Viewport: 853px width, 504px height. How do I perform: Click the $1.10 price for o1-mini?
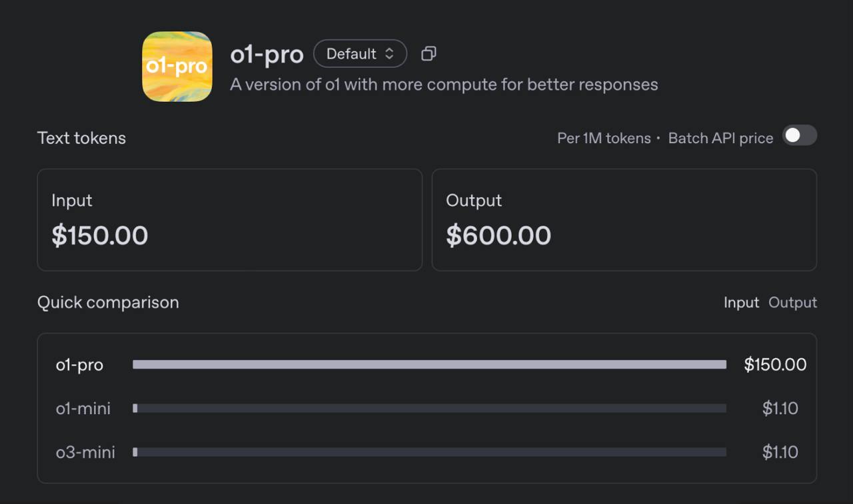(780, 408)
